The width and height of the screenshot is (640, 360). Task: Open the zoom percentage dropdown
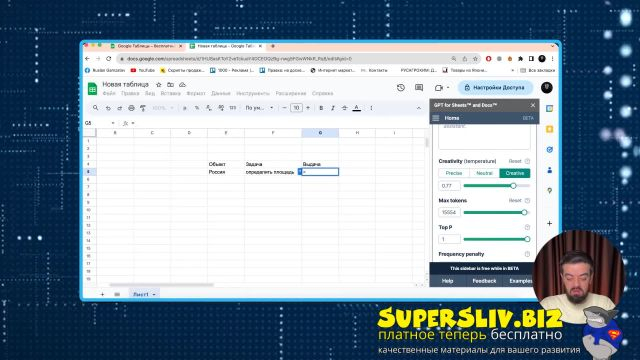pyautogui.click(x=162, y=108)
